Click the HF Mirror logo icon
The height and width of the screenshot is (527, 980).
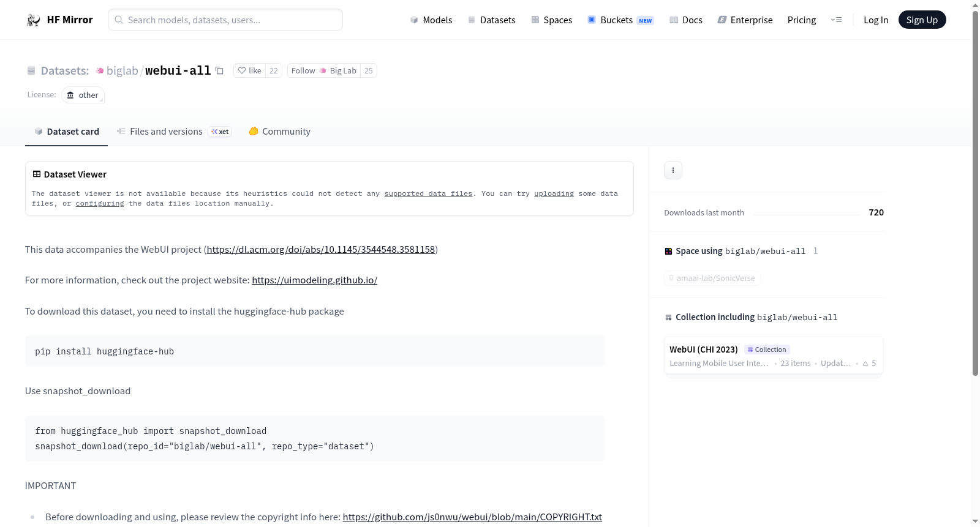34,20
